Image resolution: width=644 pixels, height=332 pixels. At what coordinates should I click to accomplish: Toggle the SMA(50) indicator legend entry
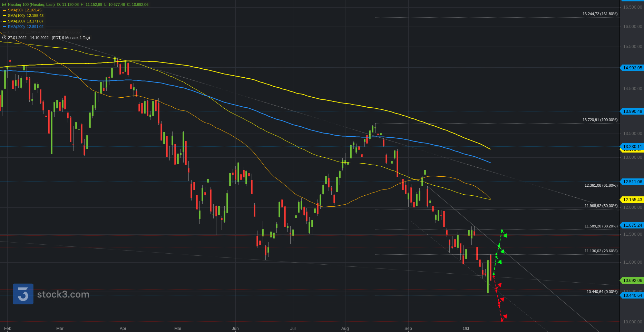tap(24, 10)
